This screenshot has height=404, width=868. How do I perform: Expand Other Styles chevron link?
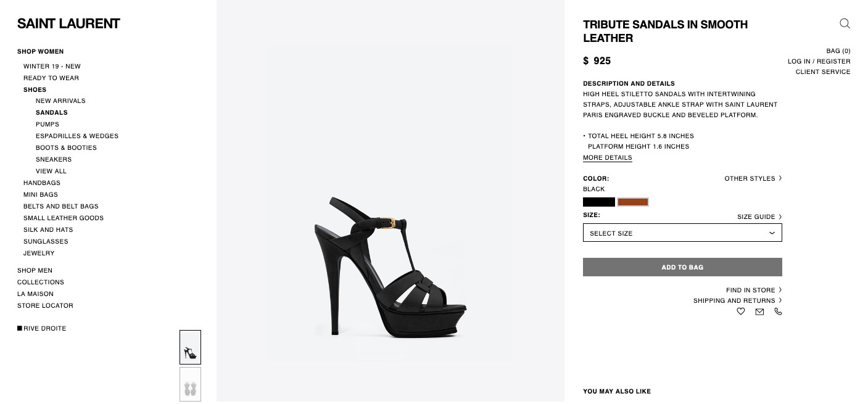coord(753,178)
